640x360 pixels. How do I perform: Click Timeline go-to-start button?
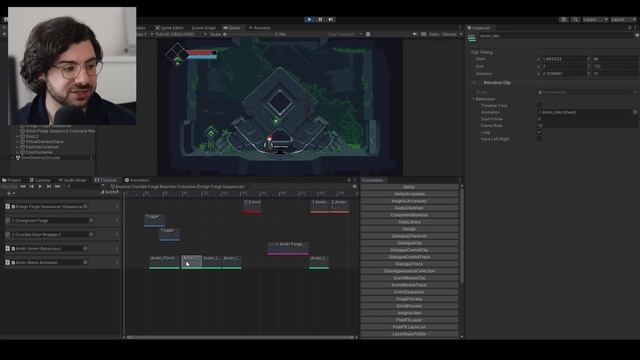pos(23,187)
